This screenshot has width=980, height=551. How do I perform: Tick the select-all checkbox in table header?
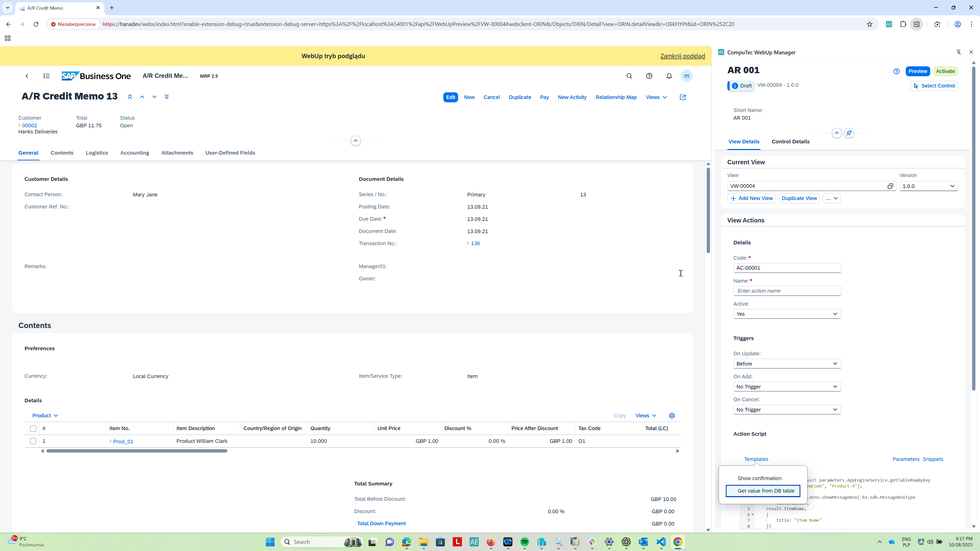click(x=33, y=429)
